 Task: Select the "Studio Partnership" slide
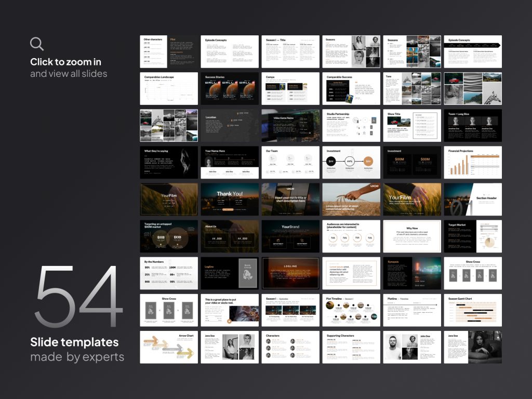click(351, 125)
